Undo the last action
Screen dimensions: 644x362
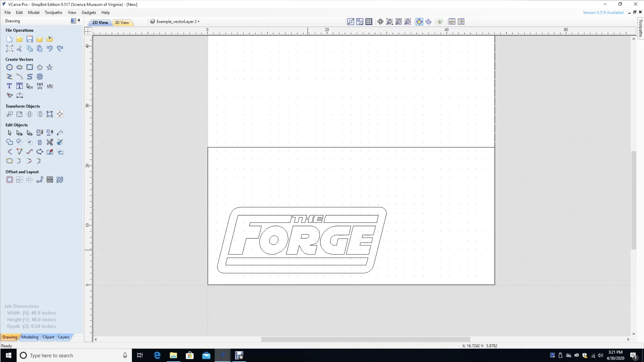pos(50,48)
